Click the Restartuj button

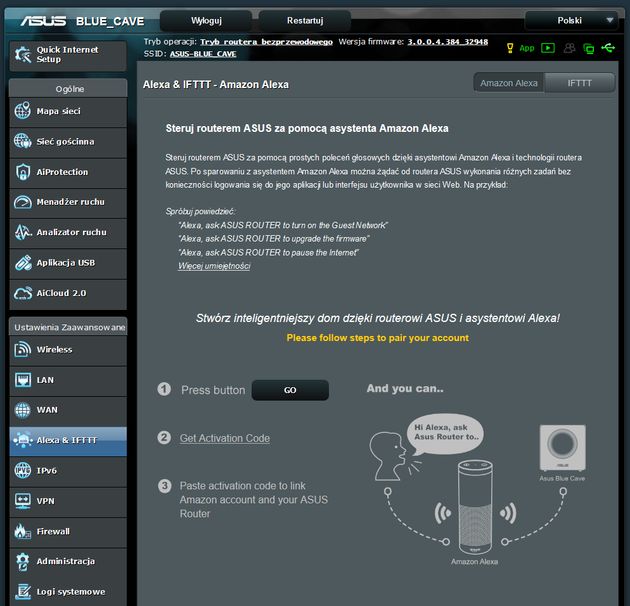[x=305, y=20]
